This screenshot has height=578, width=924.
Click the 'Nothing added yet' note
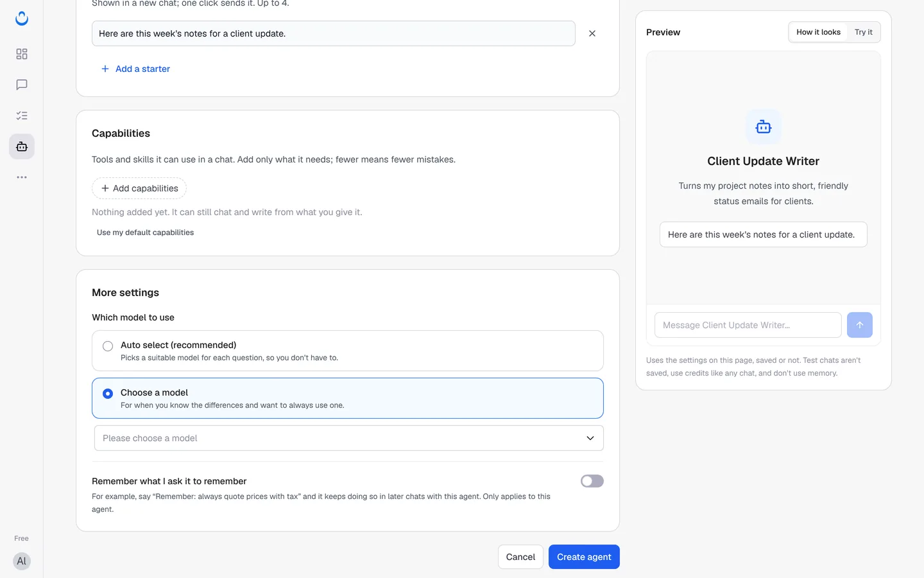point(227,212)
